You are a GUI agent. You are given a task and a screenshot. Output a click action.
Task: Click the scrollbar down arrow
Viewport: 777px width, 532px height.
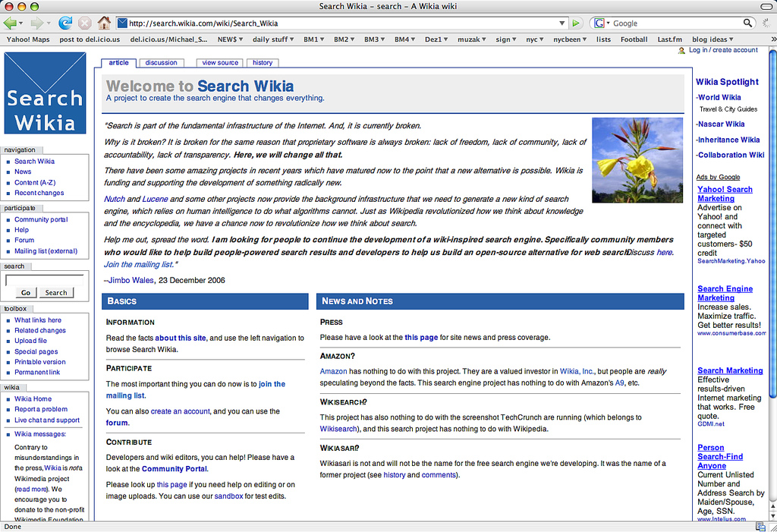pyautogui.click(x=772, y=515)
